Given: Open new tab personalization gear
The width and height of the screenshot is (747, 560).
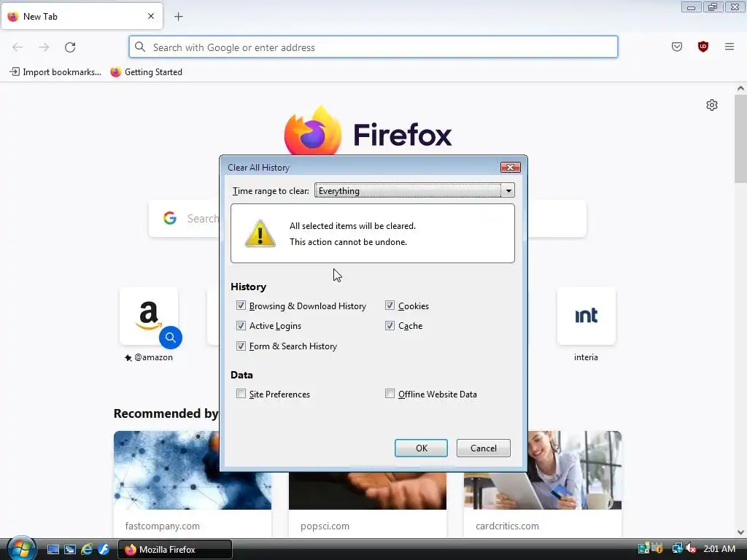Looking at the screenshot, I should tap(712, 105).
